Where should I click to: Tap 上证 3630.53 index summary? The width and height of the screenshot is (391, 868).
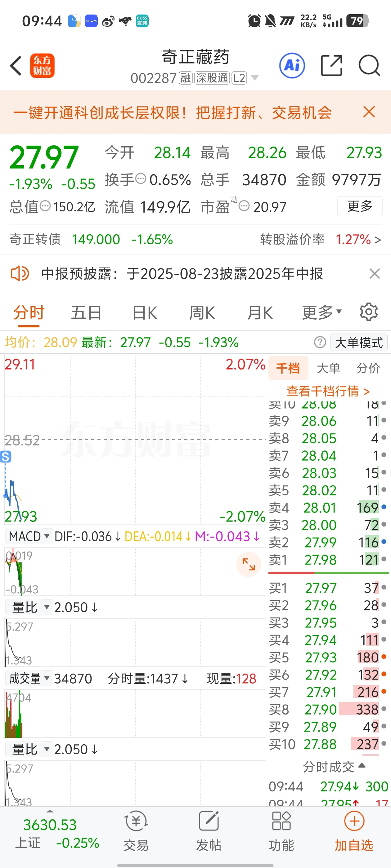[x=57, y=833]
